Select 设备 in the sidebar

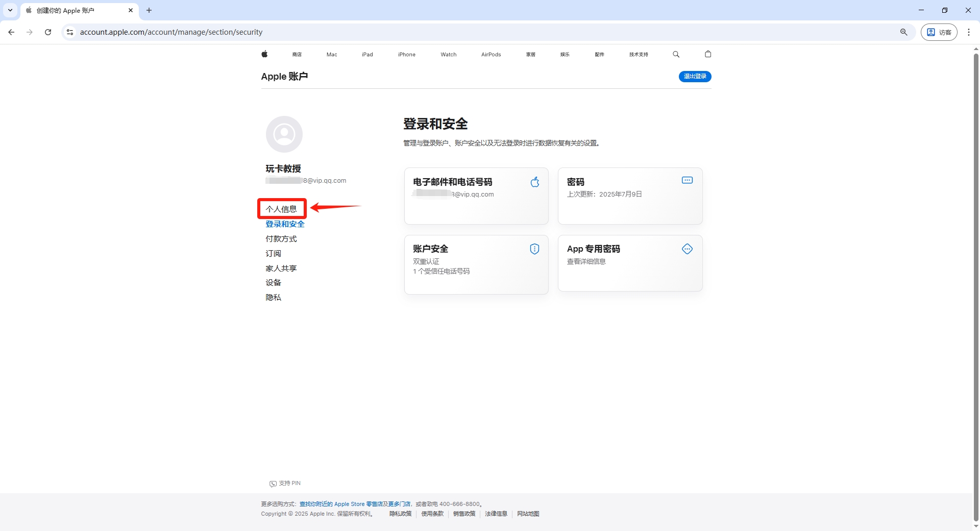click(273, 283)
